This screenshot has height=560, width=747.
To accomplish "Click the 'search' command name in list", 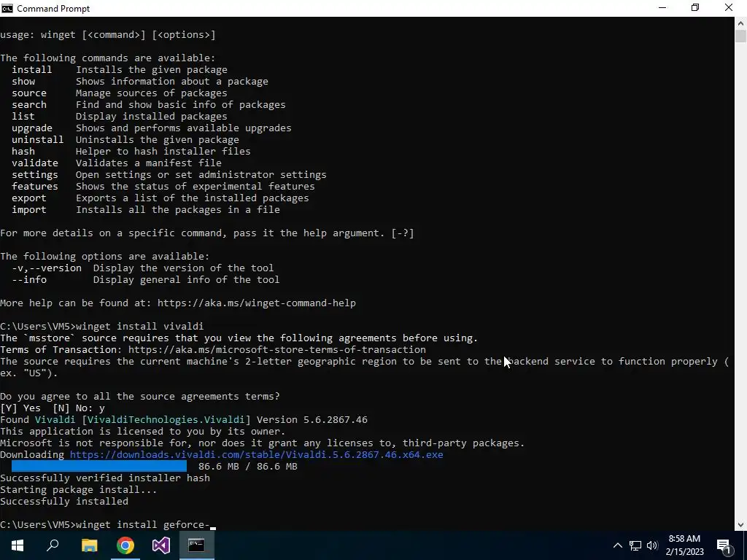I will pos(29,105).
